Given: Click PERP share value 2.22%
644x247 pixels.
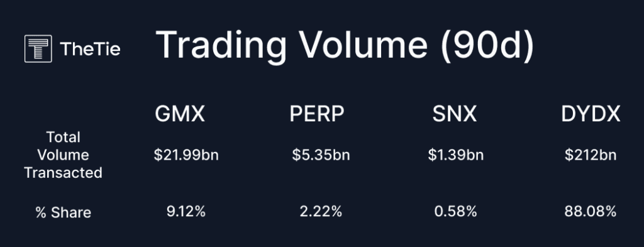Looking at the screenshot, I should [x=321, y=212].
